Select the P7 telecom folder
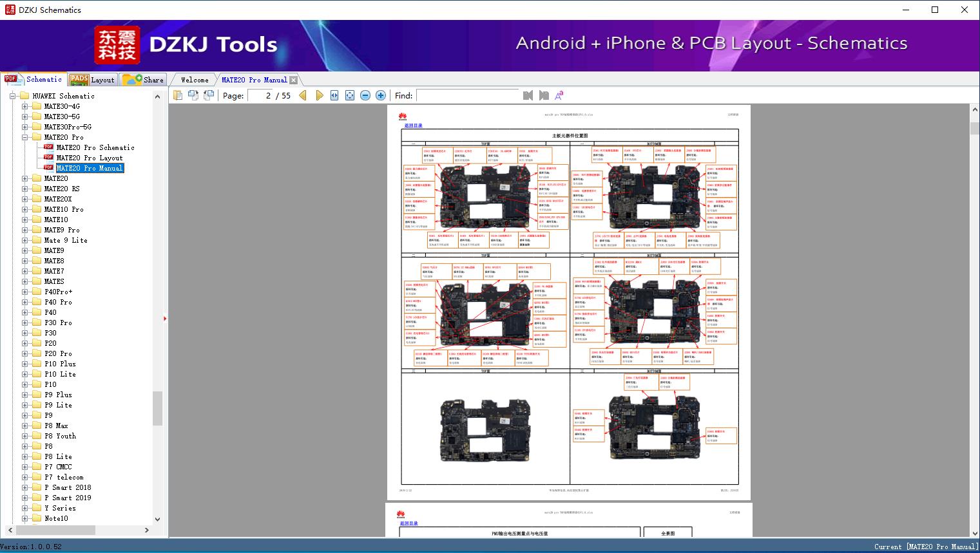Viewport: 980px width, 553px height. click(x=64, y=477)
